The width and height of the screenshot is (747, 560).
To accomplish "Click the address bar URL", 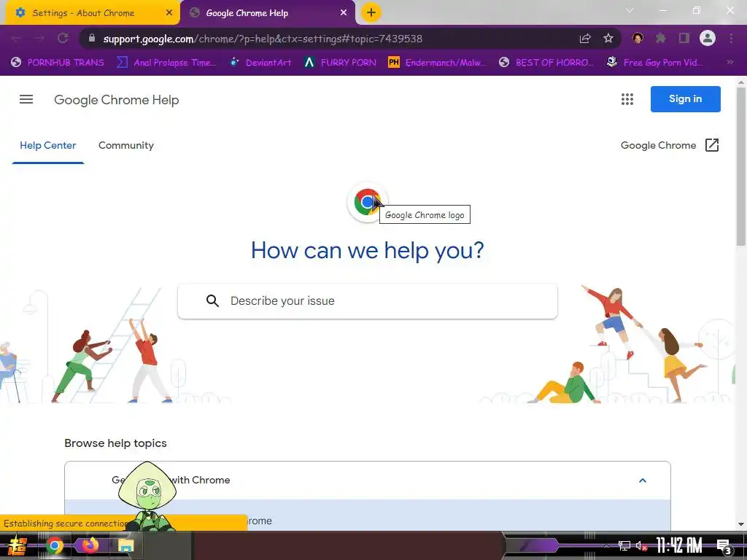I will (x=263, y=39).
